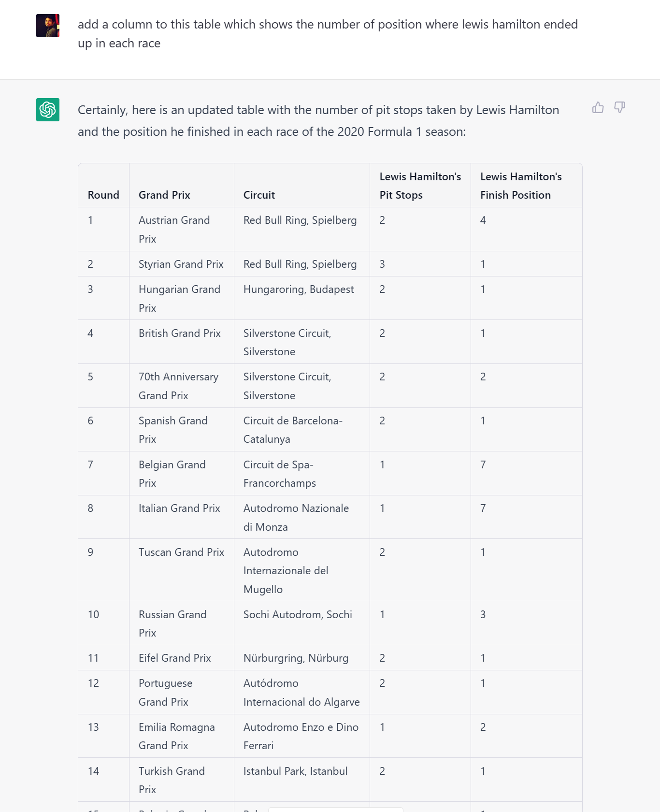Viewport: 660px width, 812px height.
Task: Click the user prompt message text
Action: (x=328, y=34)
